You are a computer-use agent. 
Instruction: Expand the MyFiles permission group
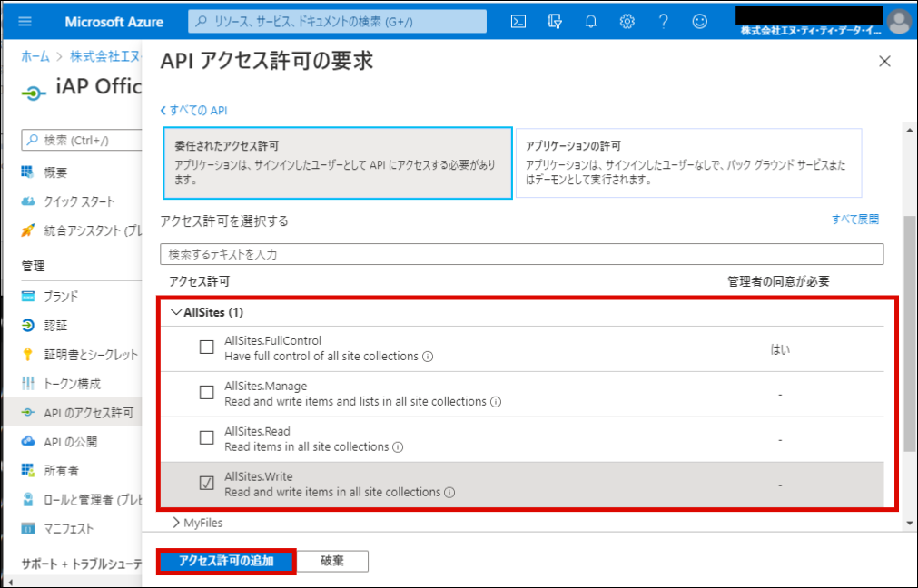point(175,523)
